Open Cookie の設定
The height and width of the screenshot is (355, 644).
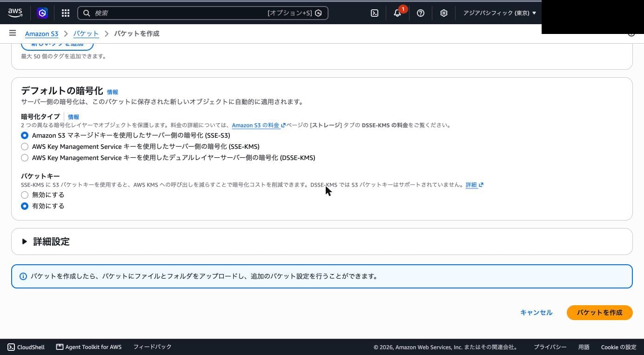click(x=618, y=347)
